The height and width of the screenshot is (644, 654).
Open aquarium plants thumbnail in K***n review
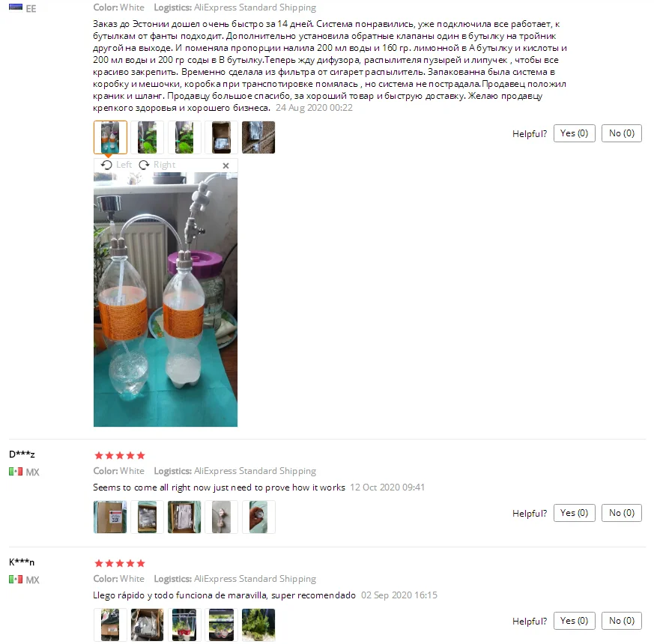coord(258,625)
